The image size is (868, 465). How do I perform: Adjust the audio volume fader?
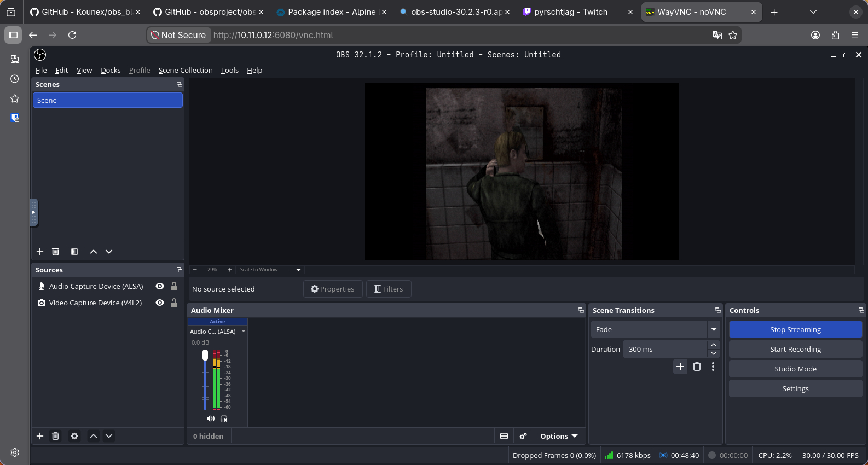pos(205,355)
